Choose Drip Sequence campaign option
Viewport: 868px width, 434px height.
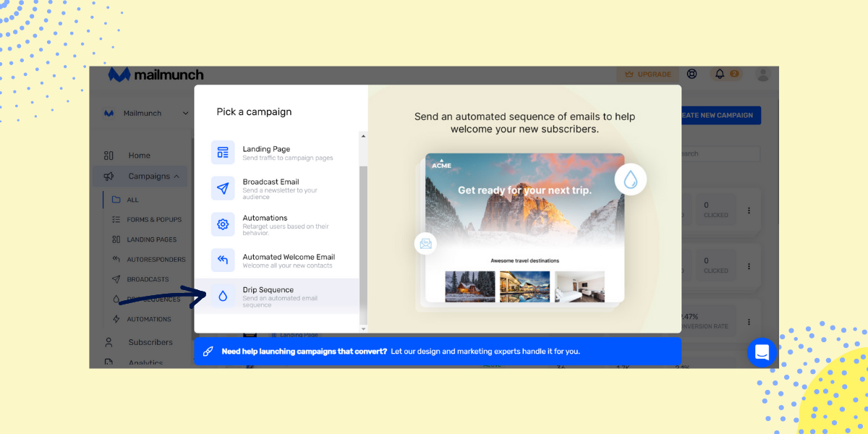(276, 296)
